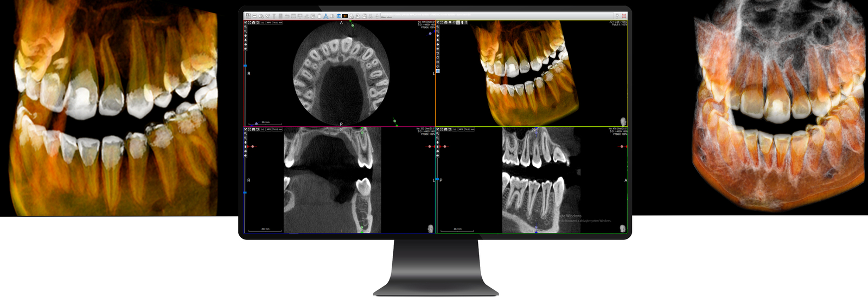The width and height of the screenshot is (868, 299).
Task: Click the half-filled contrast circle toolbar icon
Action: [332, 16]
